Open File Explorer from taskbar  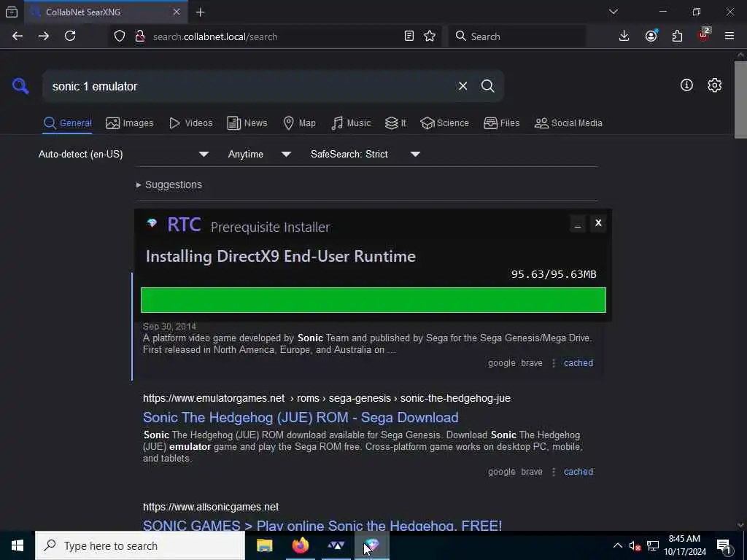264,545
